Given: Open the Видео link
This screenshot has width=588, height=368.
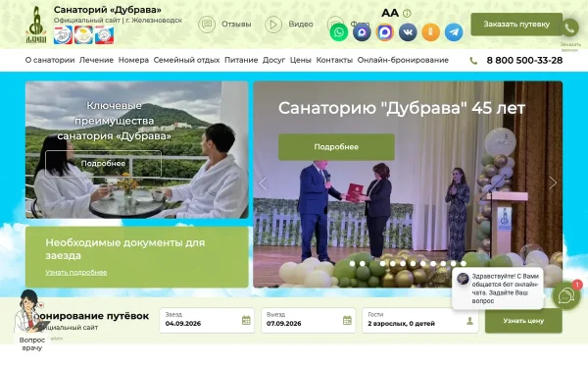Looking at the screenshot, I should [x=301, y=25].
